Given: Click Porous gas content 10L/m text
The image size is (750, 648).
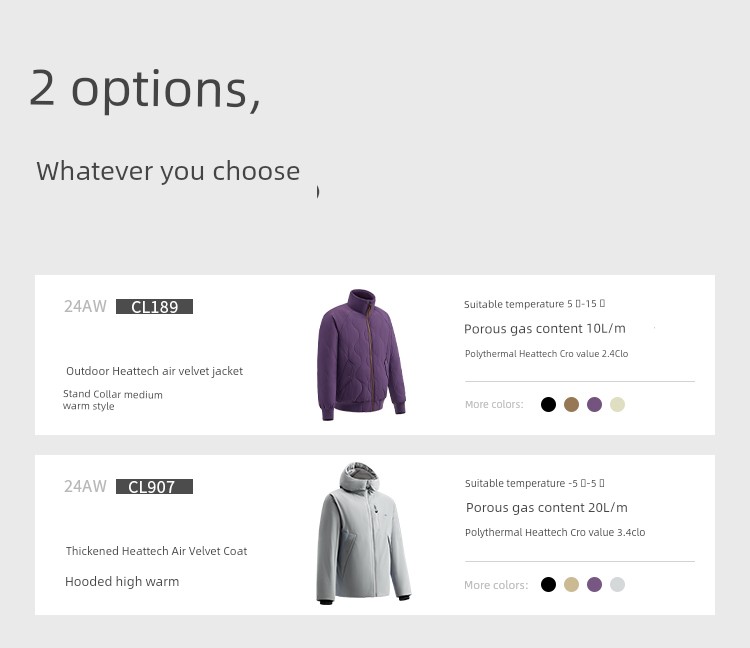Looking at the screenshot, I should (545, 329).
